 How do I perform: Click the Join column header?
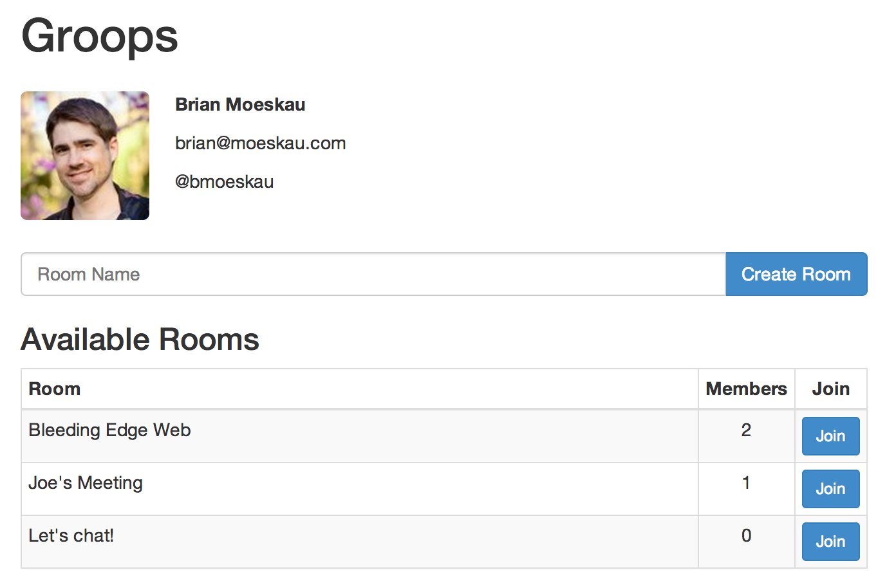tap(831, 389)
